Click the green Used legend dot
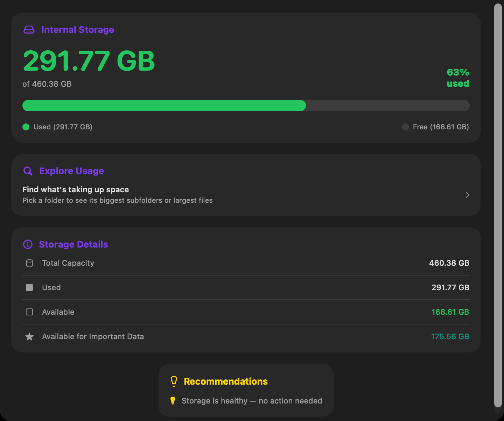Image resolution: width=504 pixels, height=421 pixels. [26, 127]
